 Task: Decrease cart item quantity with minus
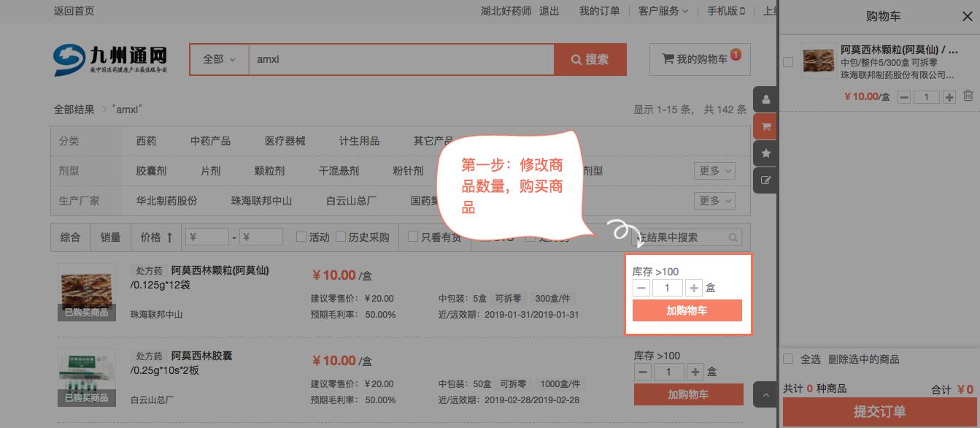[x=904, y=97]
